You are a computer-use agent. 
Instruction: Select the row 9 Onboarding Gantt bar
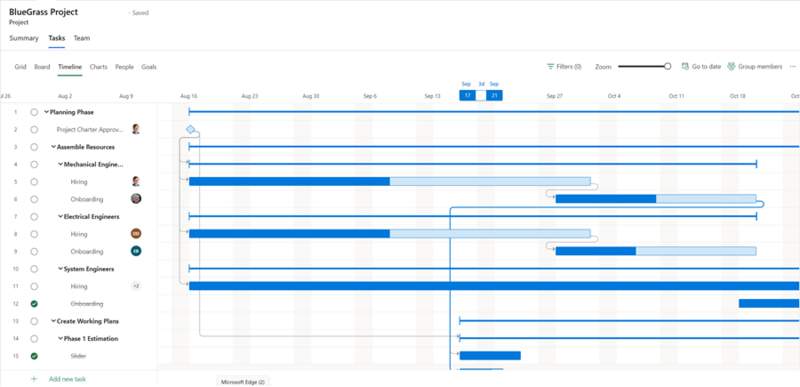[656, 251]
